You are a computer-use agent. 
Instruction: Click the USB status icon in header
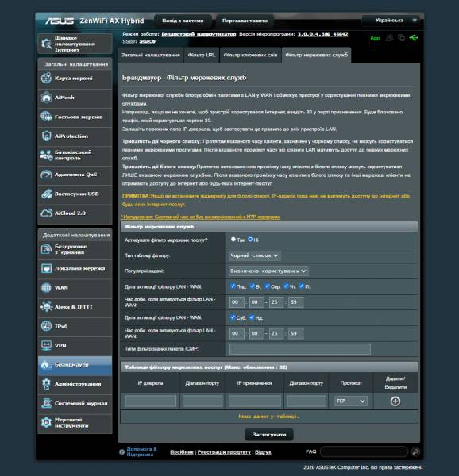pyautogui.click(x=414, y=38)
